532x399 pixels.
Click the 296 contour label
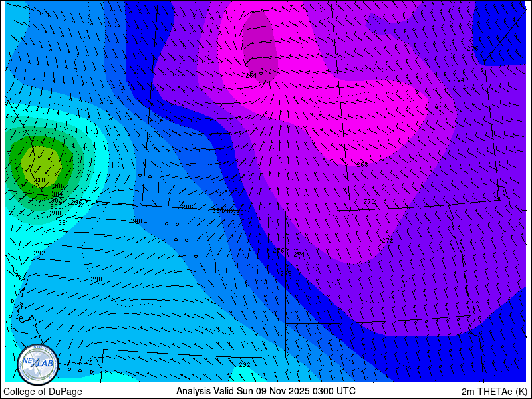pos(76,203)
